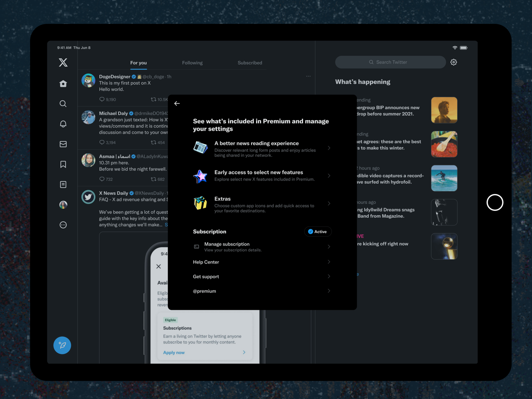The height and width of the screenshot is (399, 532).
Task: Open Notifications bell icon
Action: coord(63,124)
